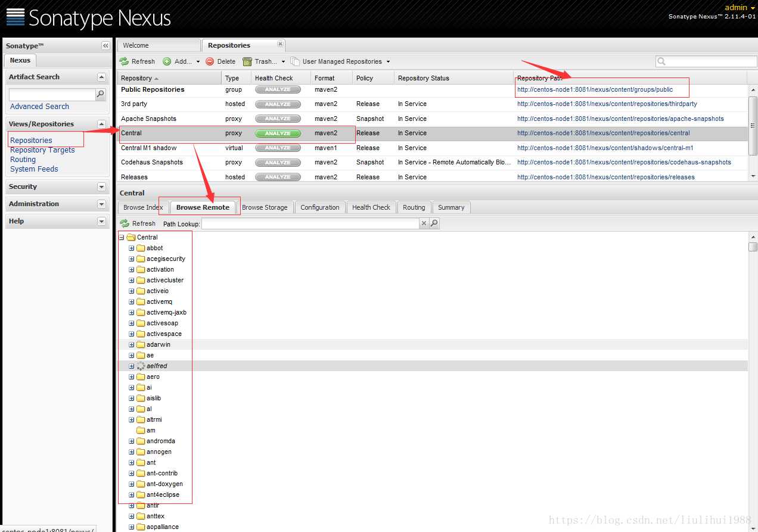
Task: Sort by the Repository column header
Action: 169,78
